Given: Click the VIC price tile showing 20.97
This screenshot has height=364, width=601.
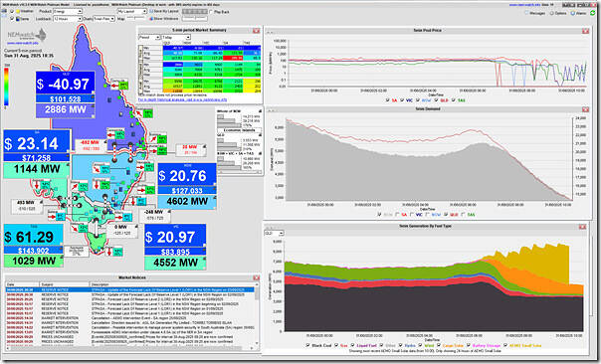Looking at the screenshot, I should (175, 237).
